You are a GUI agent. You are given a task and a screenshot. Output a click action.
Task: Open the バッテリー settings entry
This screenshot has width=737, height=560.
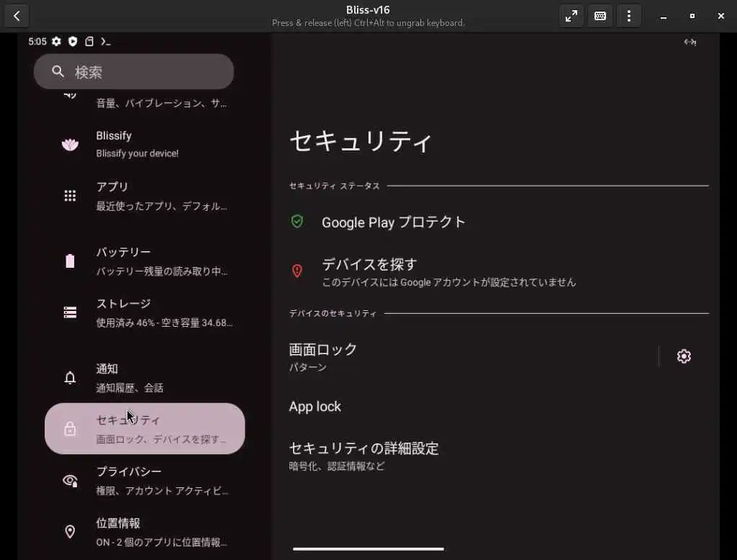[x=145, y=261]
